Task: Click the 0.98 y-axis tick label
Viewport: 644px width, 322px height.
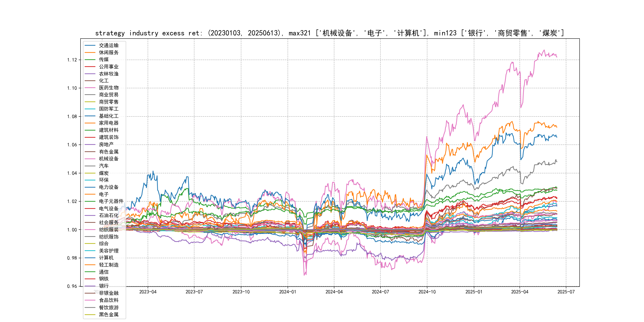Action: tap(72, 258)
